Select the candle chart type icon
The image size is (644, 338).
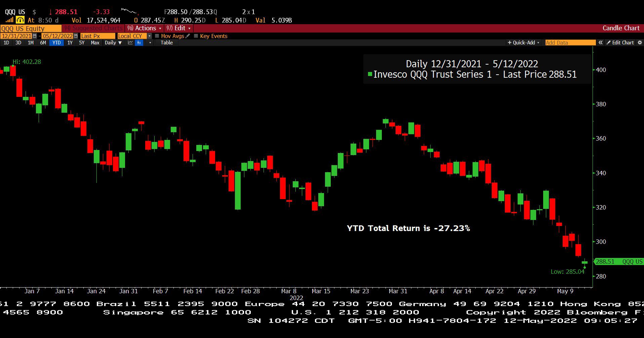coord(139,43)
